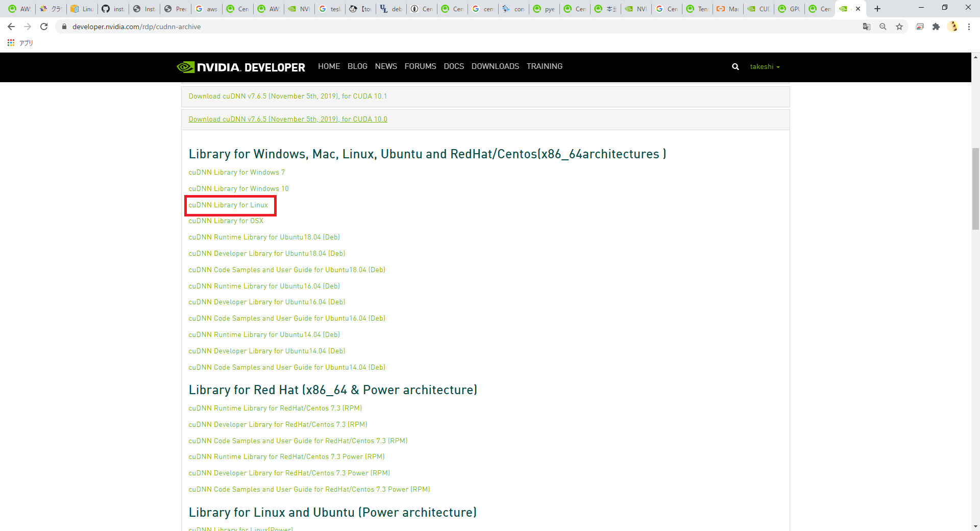This screenshot has height=531, width=980.
Task: Open the takeshi account dropdown
Action: tap(765, 66)
